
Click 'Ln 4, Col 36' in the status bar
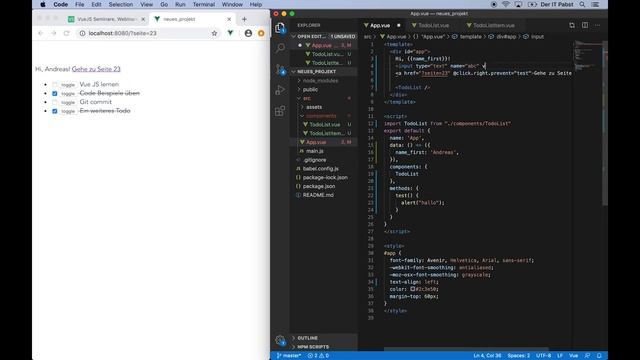coord(487,356)
